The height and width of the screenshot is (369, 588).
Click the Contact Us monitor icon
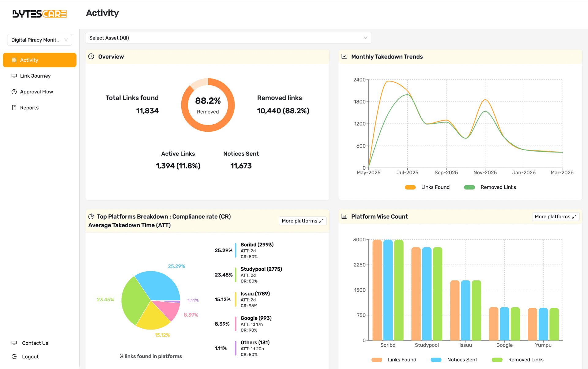(14, 343)
